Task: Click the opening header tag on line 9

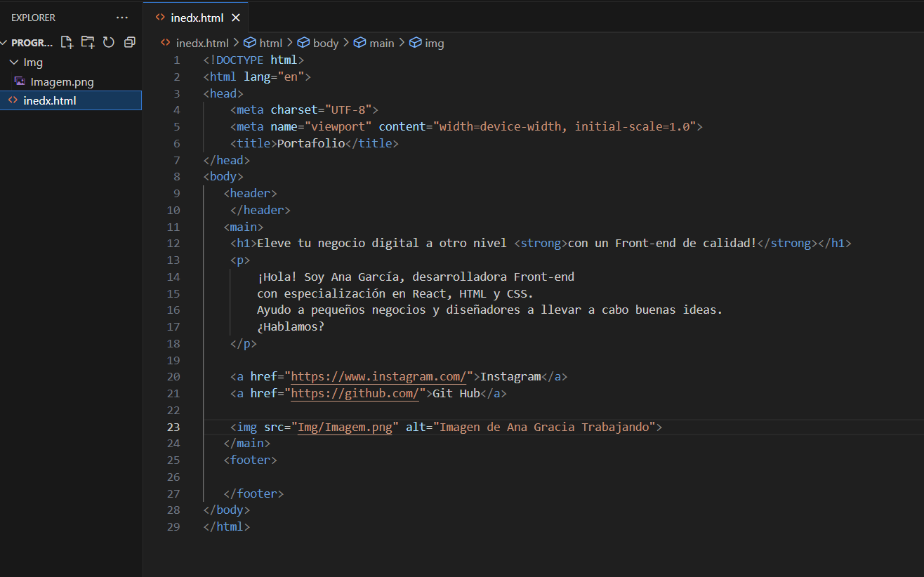Action: (250, 194)
